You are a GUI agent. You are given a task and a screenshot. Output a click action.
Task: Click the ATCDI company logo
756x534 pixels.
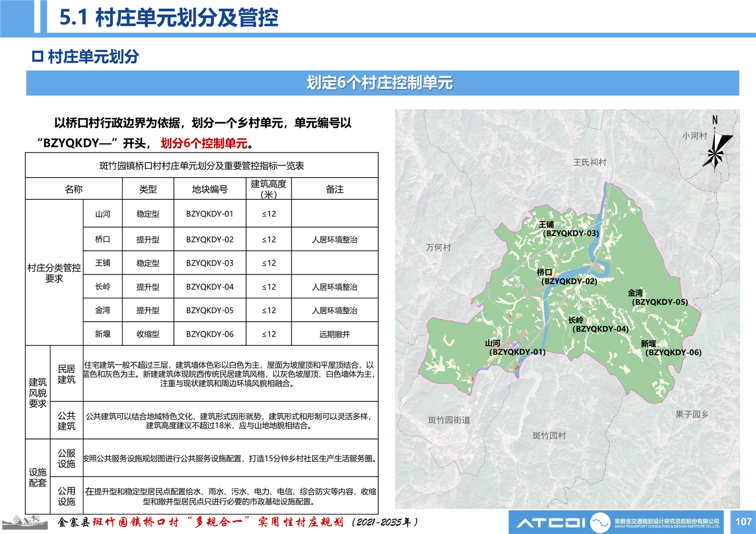click(x=551, y=523)
